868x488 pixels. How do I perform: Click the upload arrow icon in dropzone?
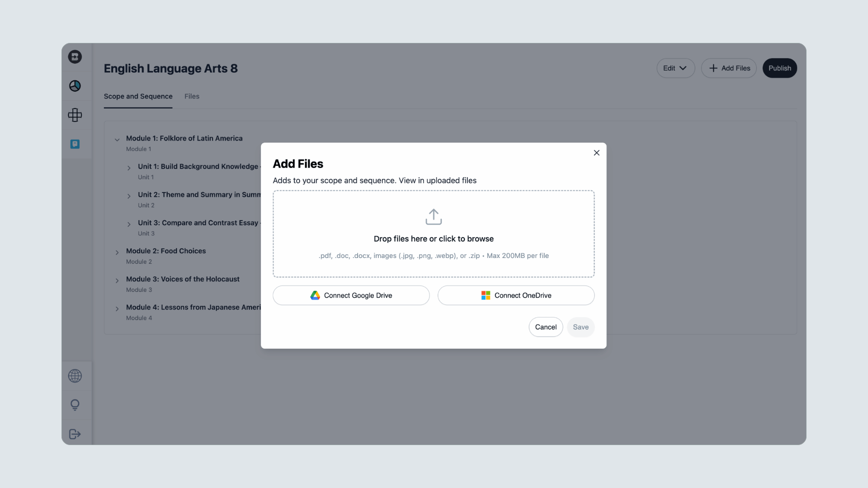[434, 217]
